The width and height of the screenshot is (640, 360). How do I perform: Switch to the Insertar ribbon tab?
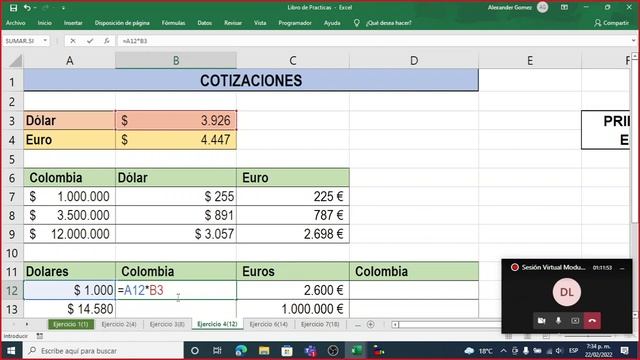(73, 23)
